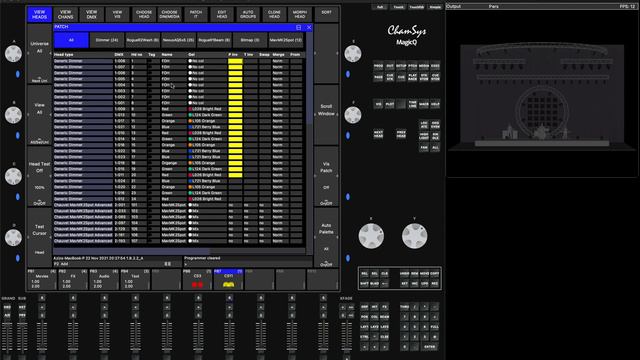Click the NEXT HEAD button
Image resolution: width=640 pixels, height=360 pixels.
(378, 134)
